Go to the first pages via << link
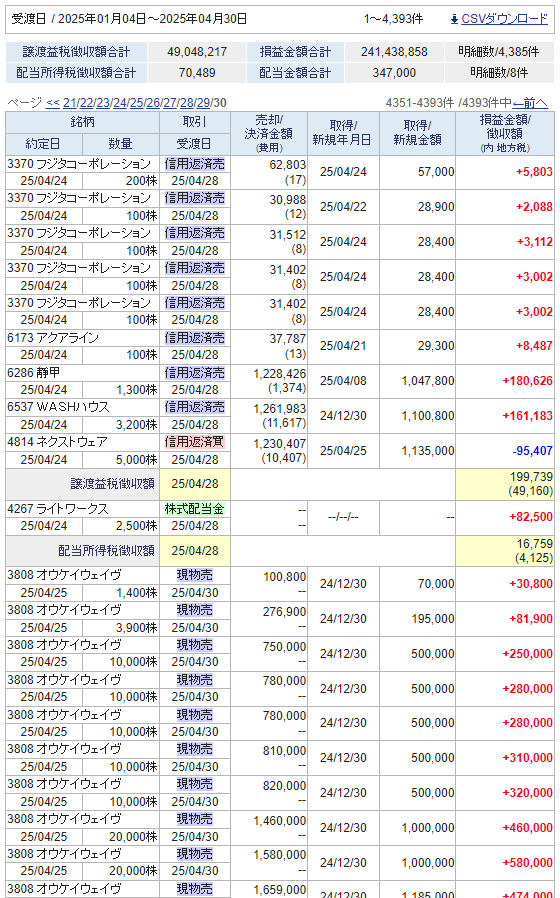Image resolution: width=560 pixels, height=898 pixels. click(53, 103)
